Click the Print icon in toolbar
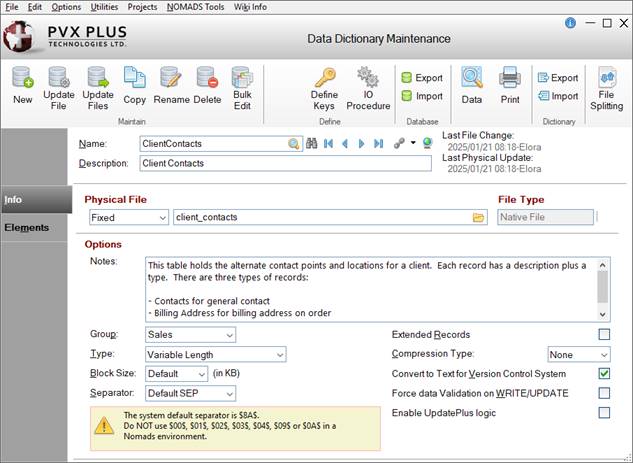 (509, 80)
